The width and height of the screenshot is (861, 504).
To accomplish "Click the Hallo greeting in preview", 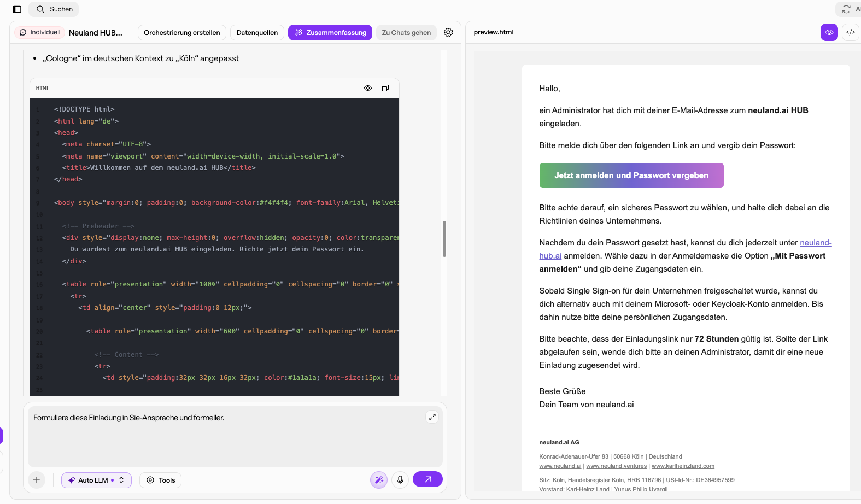I will (x=549, y=89).
